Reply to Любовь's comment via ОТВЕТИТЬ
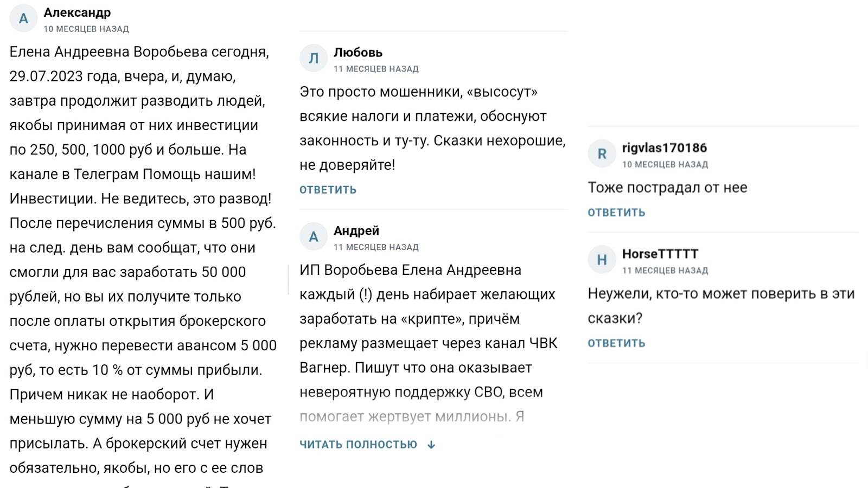The height and width of the screenshot is (488, 868). (x=328, y=190)
